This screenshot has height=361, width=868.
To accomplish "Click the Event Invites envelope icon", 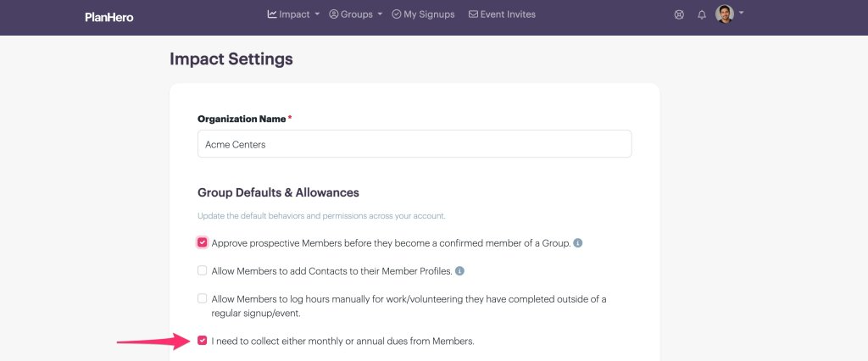I will (x=473, y=14).
